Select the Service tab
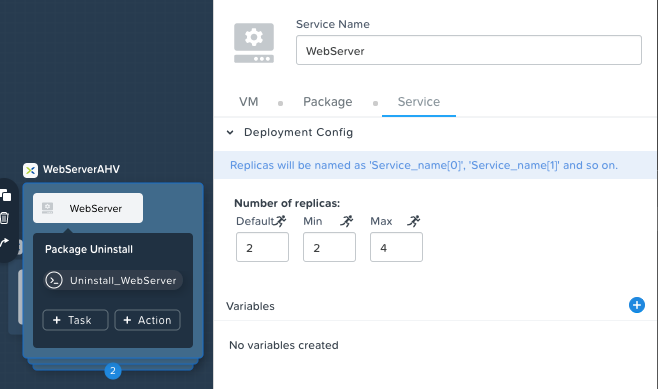658x389 pixels. [419, 102]
